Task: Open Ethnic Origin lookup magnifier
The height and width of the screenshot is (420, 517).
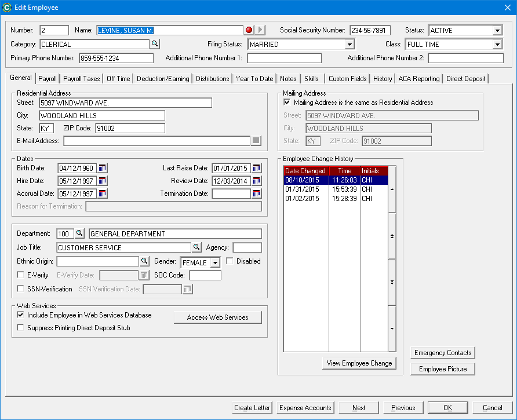Action: pyautogui.click(x=144, y=261)
